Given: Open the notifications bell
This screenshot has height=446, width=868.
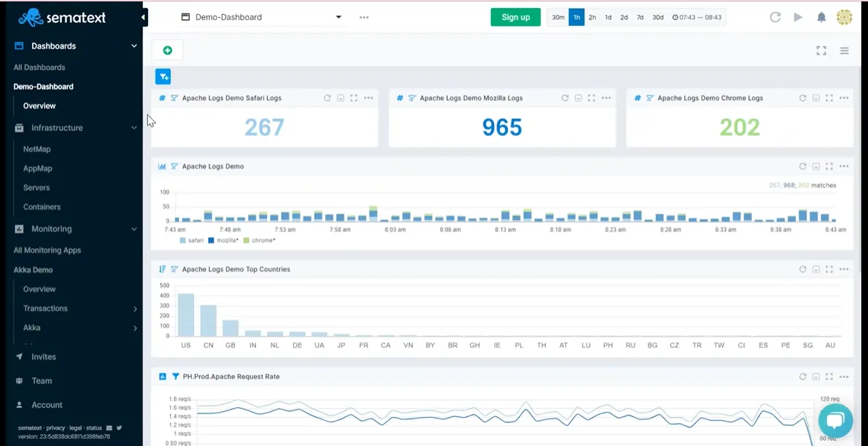Looking at the screenshot, I should pyautogui.click(x=821, y=17).
